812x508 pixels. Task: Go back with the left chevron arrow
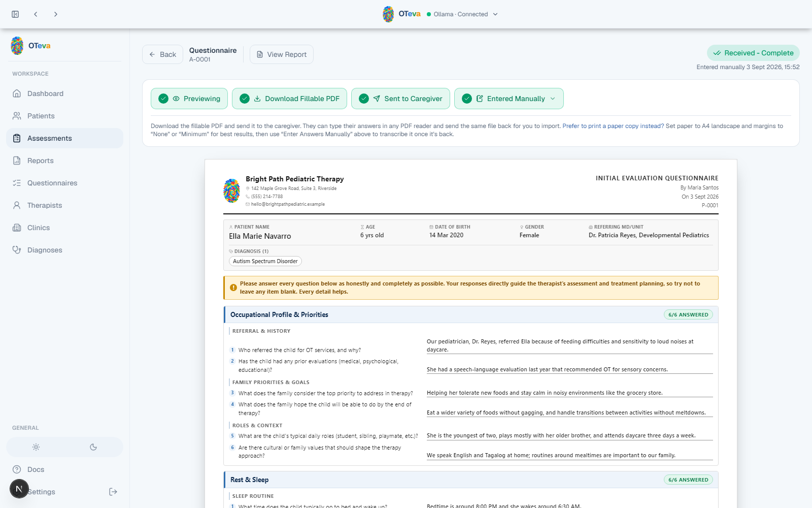tap(36, 14)
